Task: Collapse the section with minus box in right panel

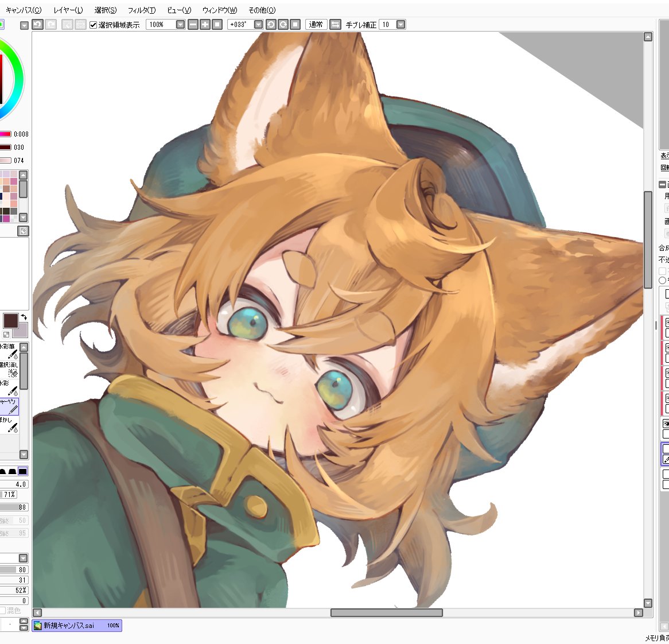Action: (x=662, y=184)
